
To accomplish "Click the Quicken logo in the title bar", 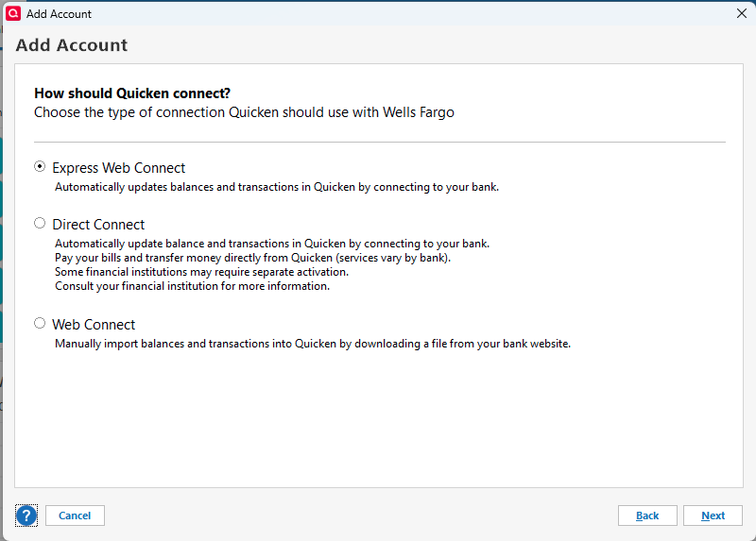I will pyautogui.click(x=13, y=13).
